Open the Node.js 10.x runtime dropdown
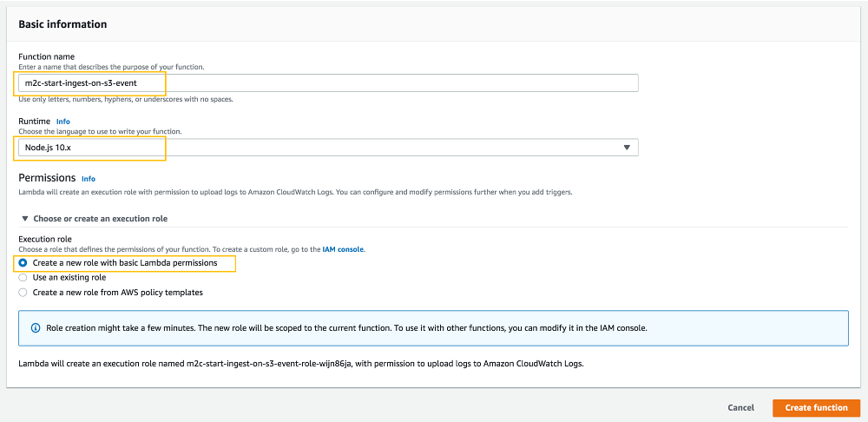 (328, 148)
